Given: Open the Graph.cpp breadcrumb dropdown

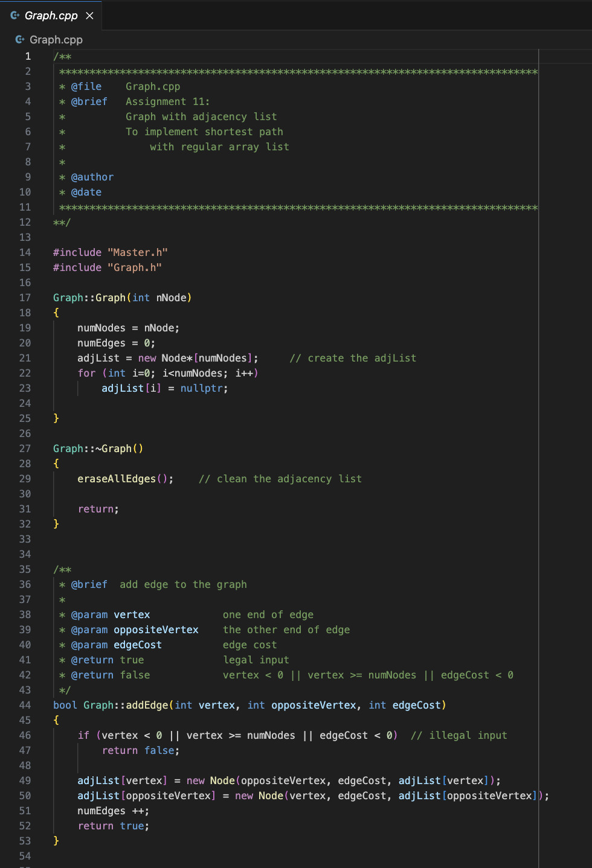Looking at the screenshot, I should point(56,40).
